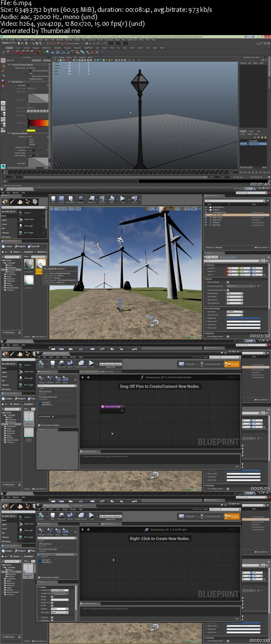The height and width of the screenshot is (644, 271).
Task: Click Variable Name field in EventGraph frame details
Action: 60,590
